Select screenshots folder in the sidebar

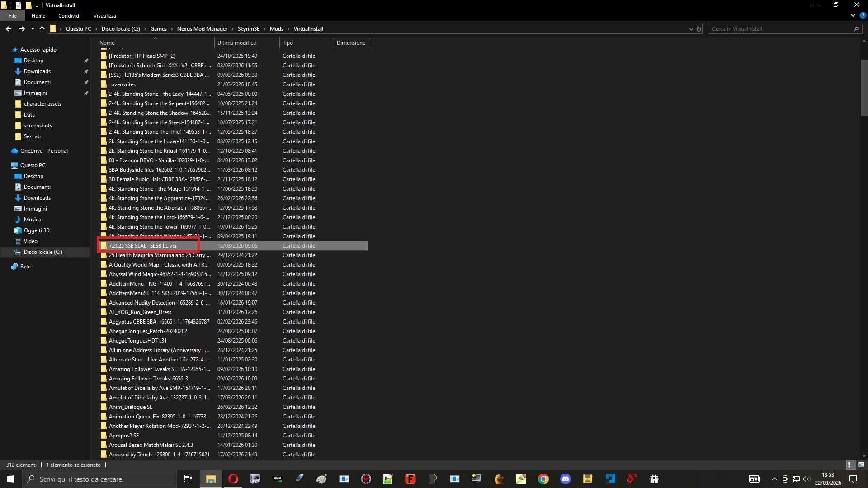[x=38, y=126]
